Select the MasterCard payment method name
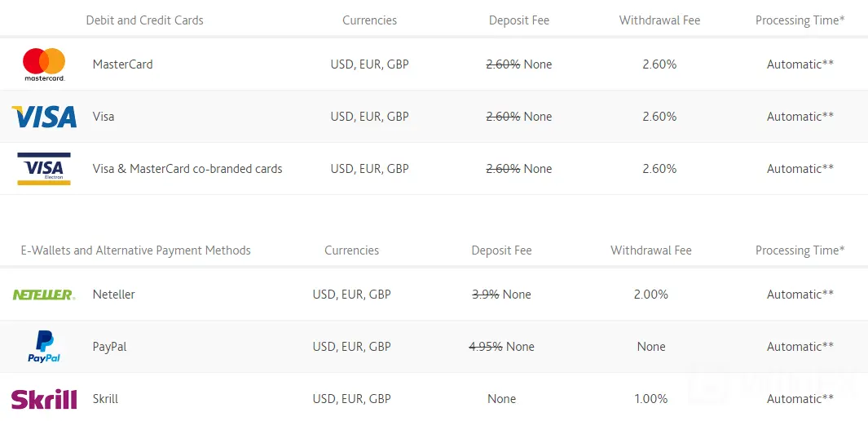The width and height of the screenshot is (868, 421). point(122,64)
